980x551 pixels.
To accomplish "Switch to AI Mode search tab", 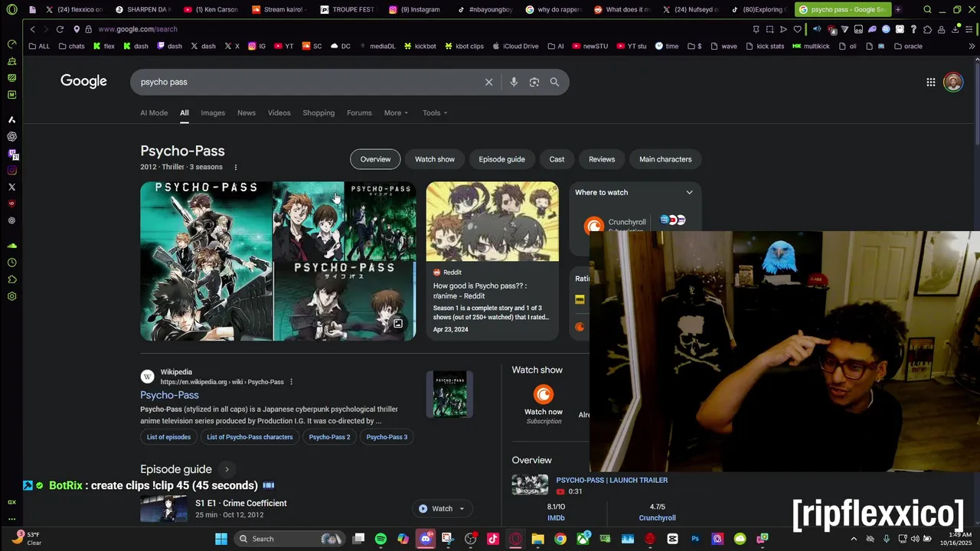I will [154, 112].
